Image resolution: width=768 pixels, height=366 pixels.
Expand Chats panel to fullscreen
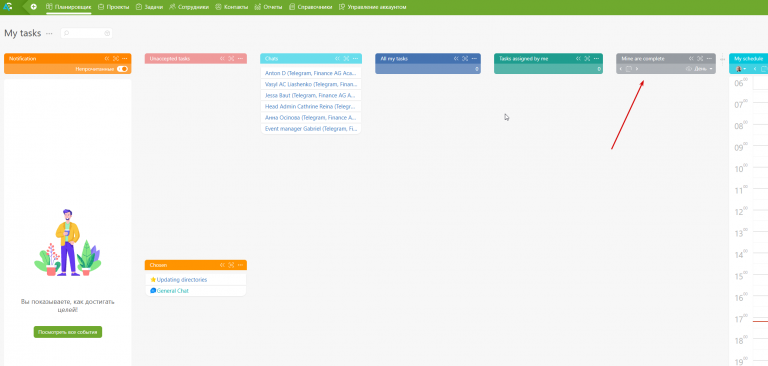[346, 58]
